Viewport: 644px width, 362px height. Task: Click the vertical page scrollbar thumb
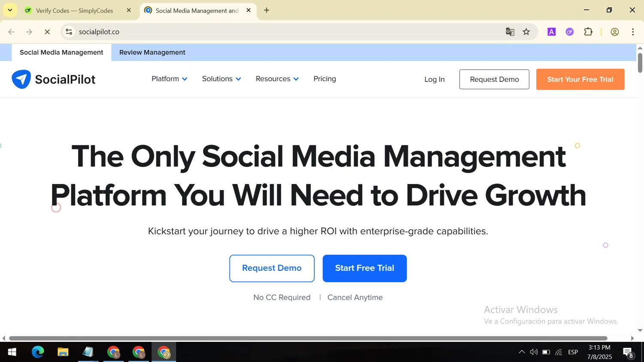[x=640, y=63]
